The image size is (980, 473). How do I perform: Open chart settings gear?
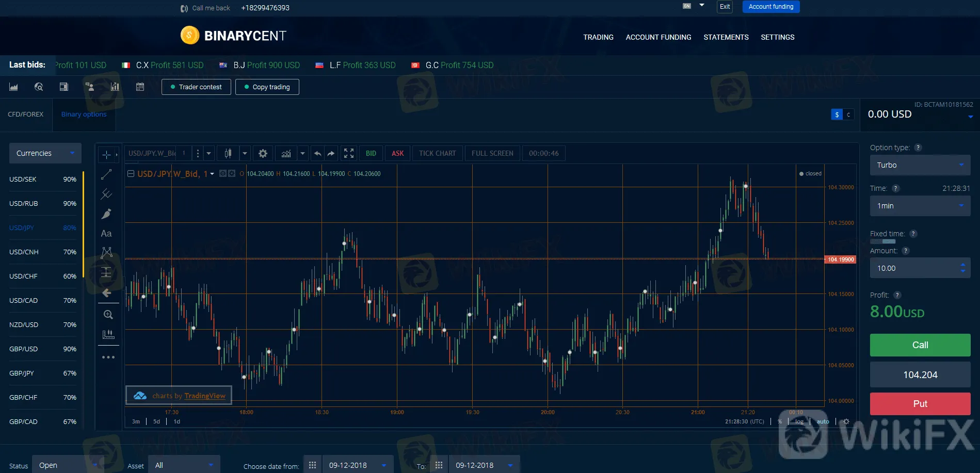point(263,153)
